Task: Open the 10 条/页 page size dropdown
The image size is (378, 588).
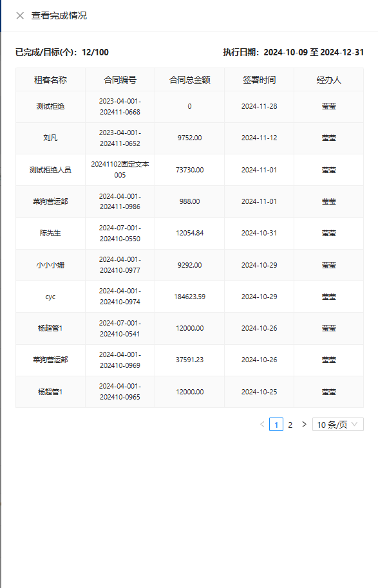Action: pyautogui.click(x=338, y=425)
